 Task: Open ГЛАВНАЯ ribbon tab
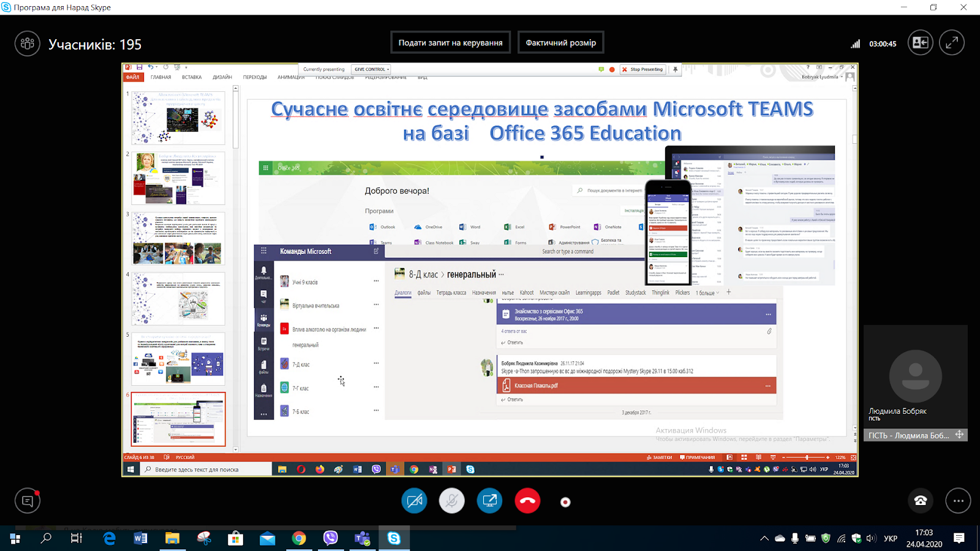pyautogui.click(x=161, y=77)
